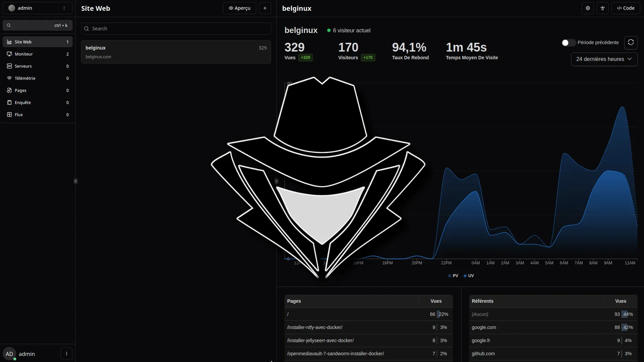Refresh the belginux analytics data

(x=631, y=42)
